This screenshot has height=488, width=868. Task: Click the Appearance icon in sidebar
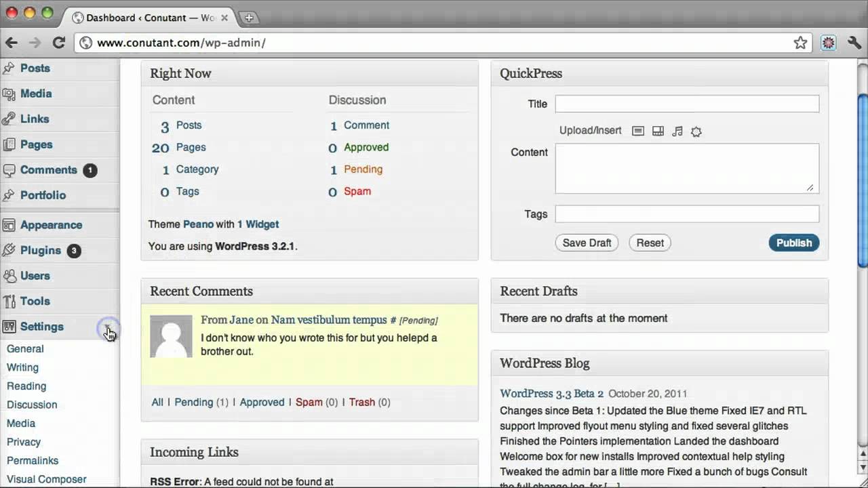point(9,225)
